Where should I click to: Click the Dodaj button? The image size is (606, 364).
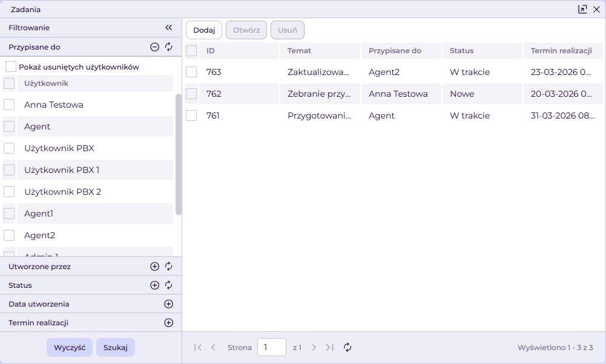pos(204,30)
